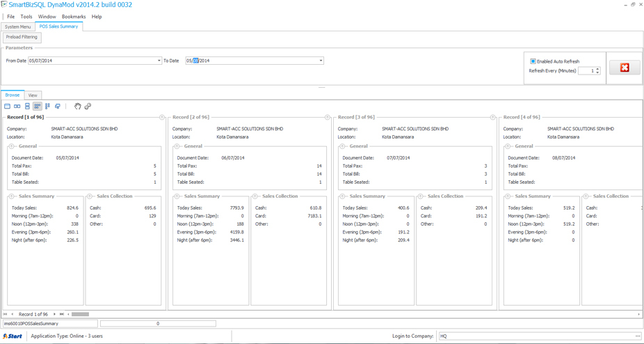Switch to single card view layout icon
Screen dimensions: 644x344
pyautogui.click(x=7, y=106)
